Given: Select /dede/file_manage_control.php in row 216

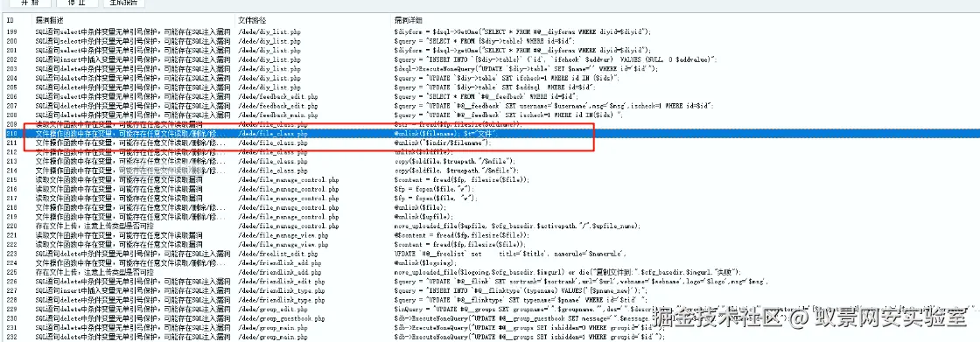Looking at the screenshot, I should (288, 190).
